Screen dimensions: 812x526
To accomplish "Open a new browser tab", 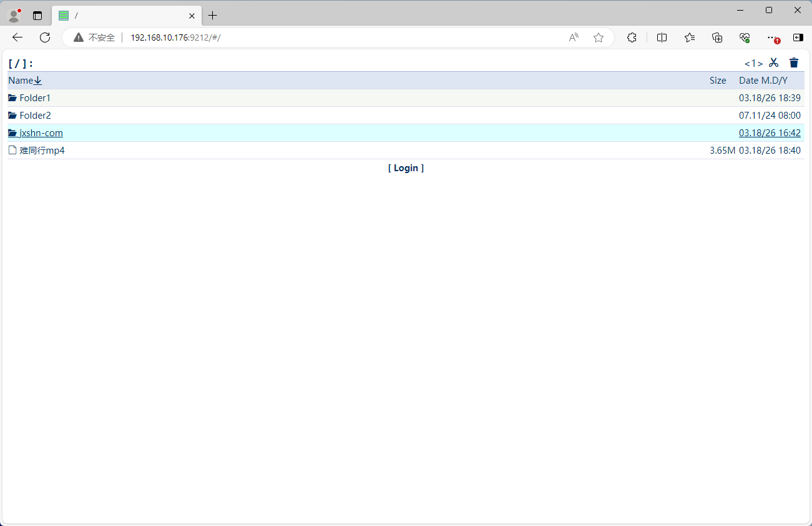I will point(213,16).
